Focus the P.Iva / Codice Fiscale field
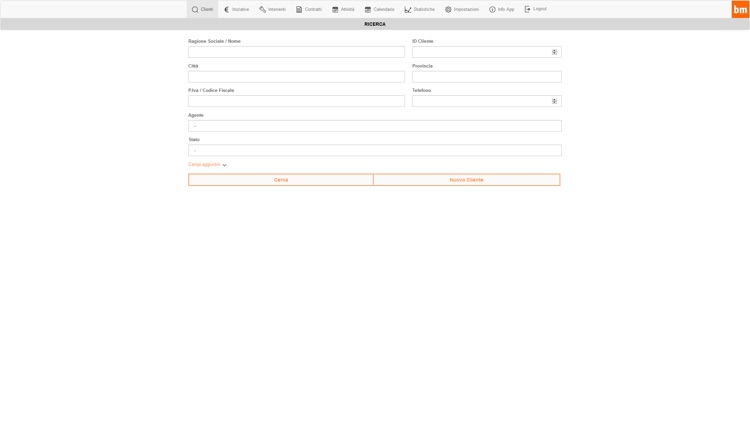Image resolution: width=750 pixels, height=422 pixels. tap(296, 101)
